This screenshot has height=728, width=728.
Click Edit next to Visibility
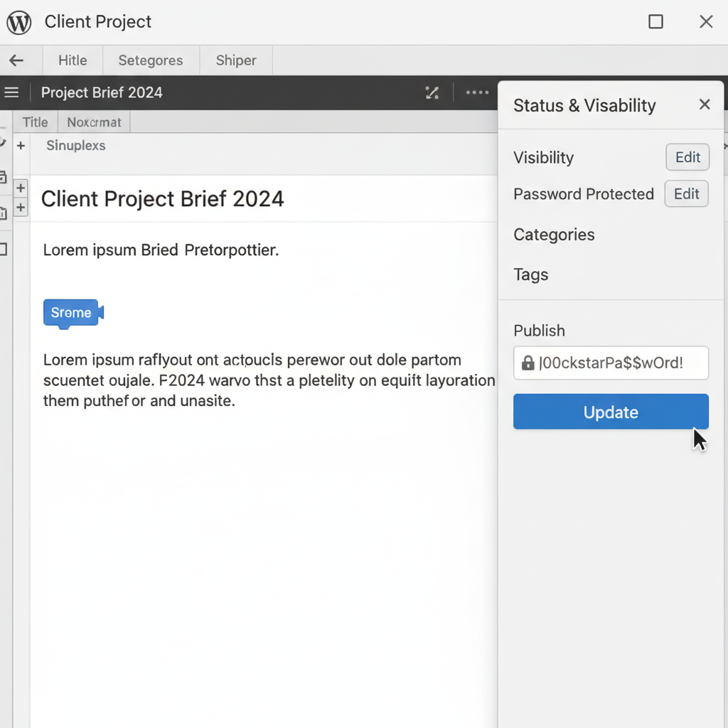click(687, 157)
